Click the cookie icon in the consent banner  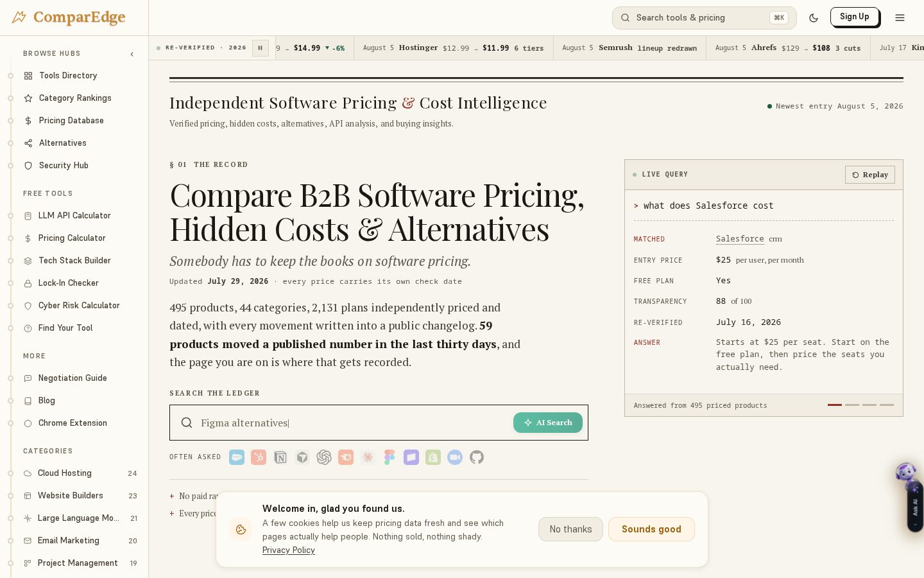click(x=241, y=529)
